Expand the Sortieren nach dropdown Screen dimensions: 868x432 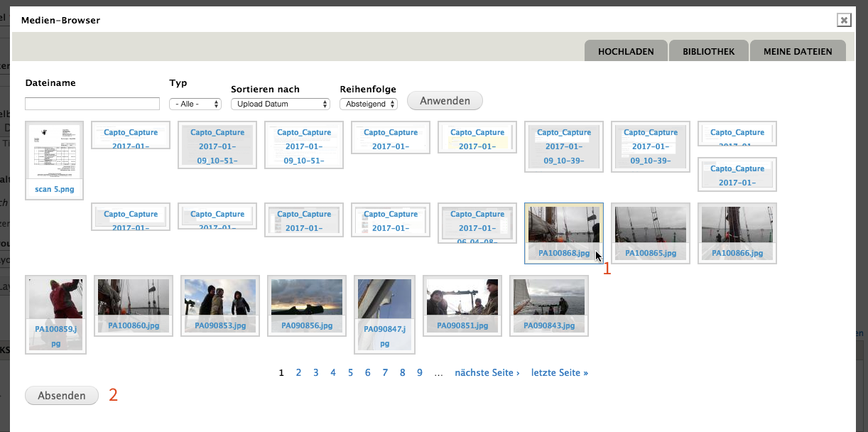[281, 104]
